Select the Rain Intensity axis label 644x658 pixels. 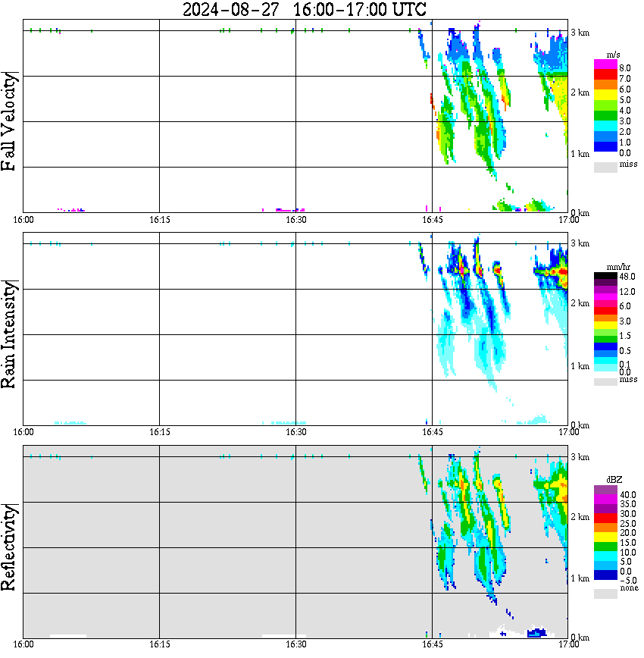tap(9, 334)
